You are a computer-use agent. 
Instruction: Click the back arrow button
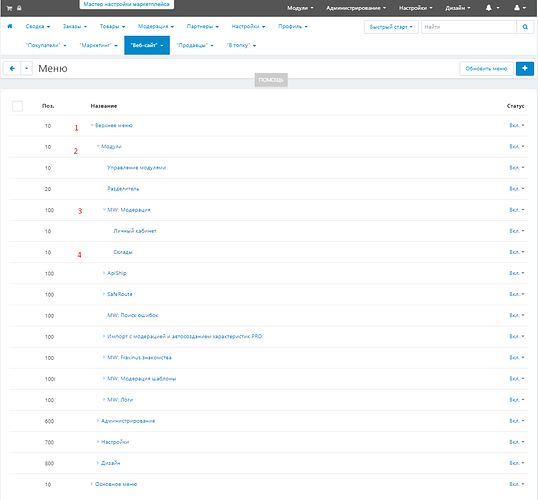[x=12, y=69]
